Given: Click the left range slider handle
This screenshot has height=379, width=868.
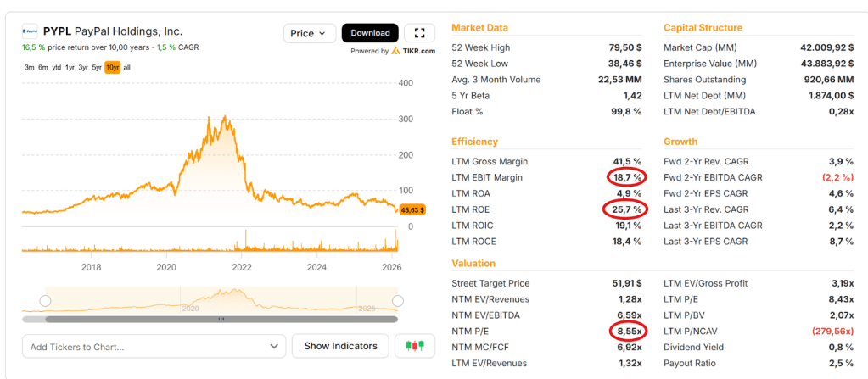Looking at the screenshot, I should point(45,301).
